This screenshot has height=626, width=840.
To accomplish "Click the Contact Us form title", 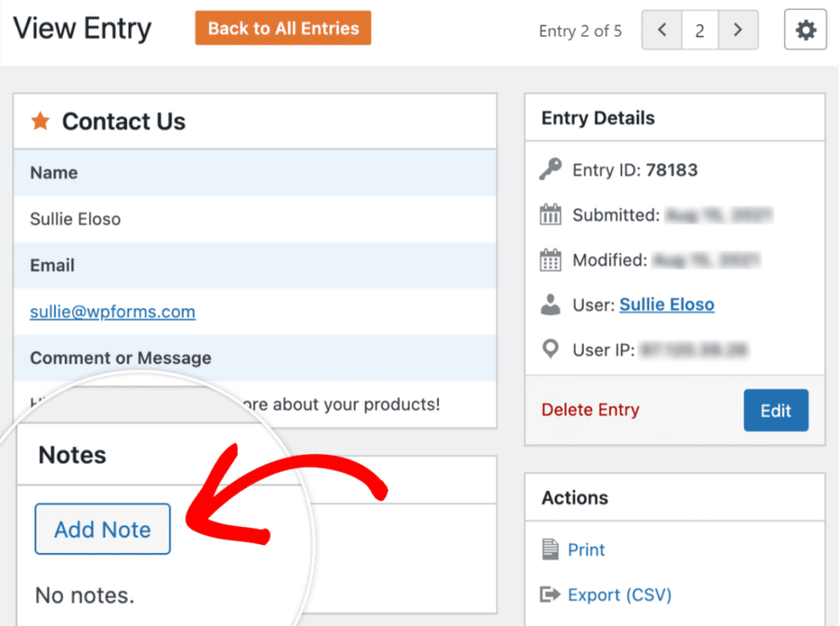I will 124,121.
